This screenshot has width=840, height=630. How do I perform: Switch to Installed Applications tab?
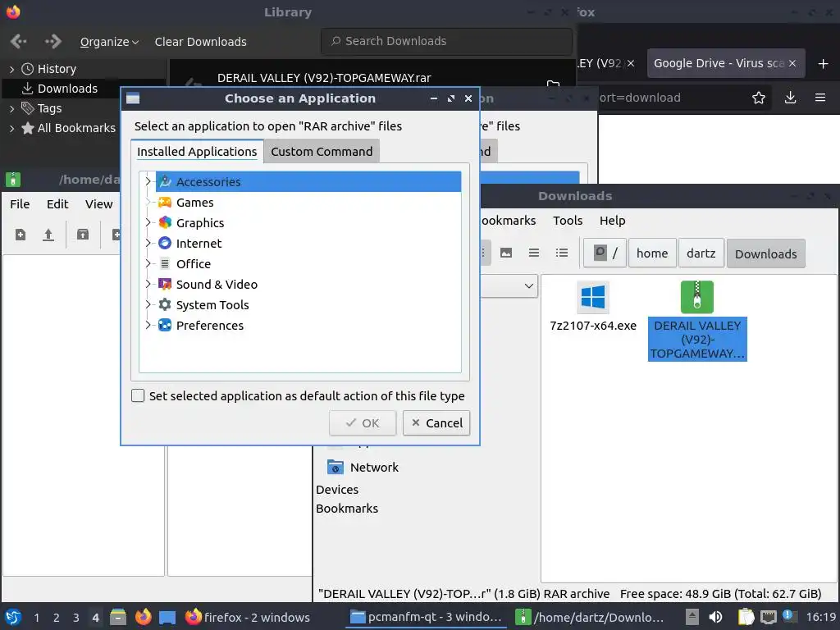[x=197, y=152]
